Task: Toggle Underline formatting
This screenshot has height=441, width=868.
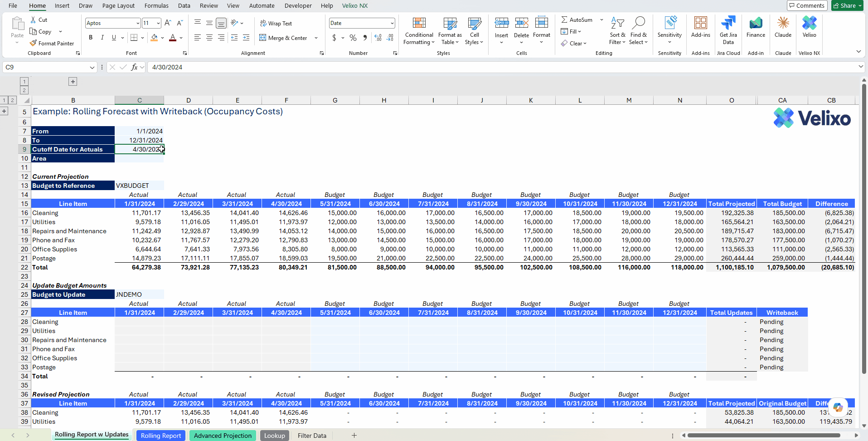Action: click(114, 38)
